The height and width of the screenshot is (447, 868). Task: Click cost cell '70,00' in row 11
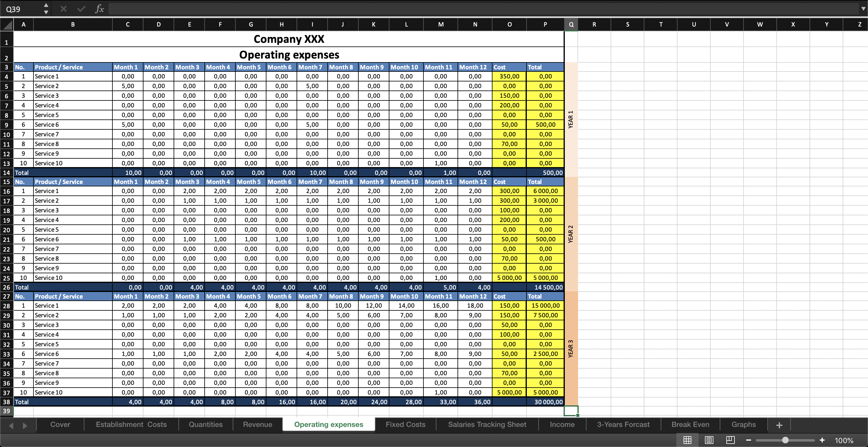tap(509, 144)
